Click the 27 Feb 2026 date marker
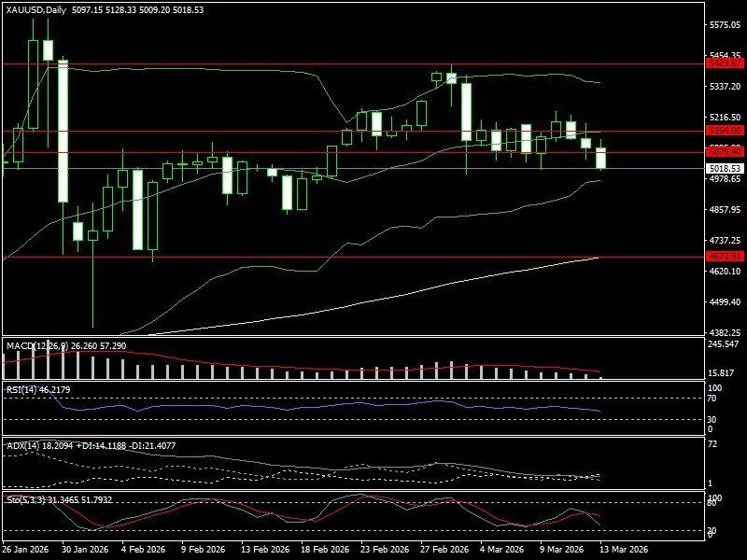This screenshot has width=747, height=560. (444, 550)
